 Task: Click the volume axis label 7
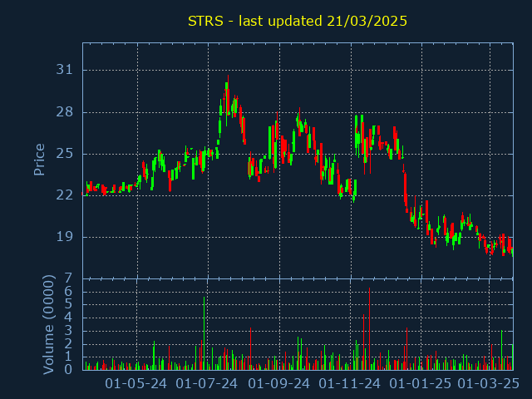pos(68,278)
